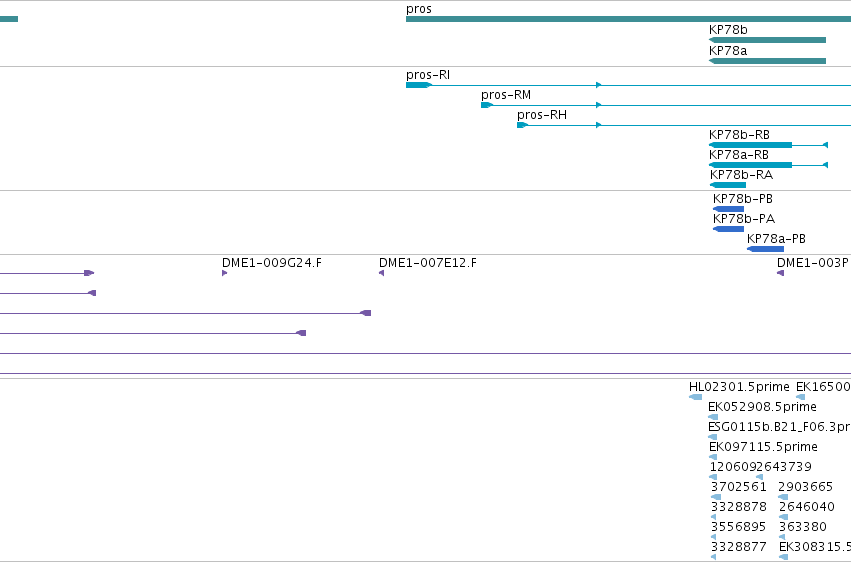Select the HL02301.5prime EST label
Image resolution: width=851 pixels, height=562 pixels.
tap(739, 387)
